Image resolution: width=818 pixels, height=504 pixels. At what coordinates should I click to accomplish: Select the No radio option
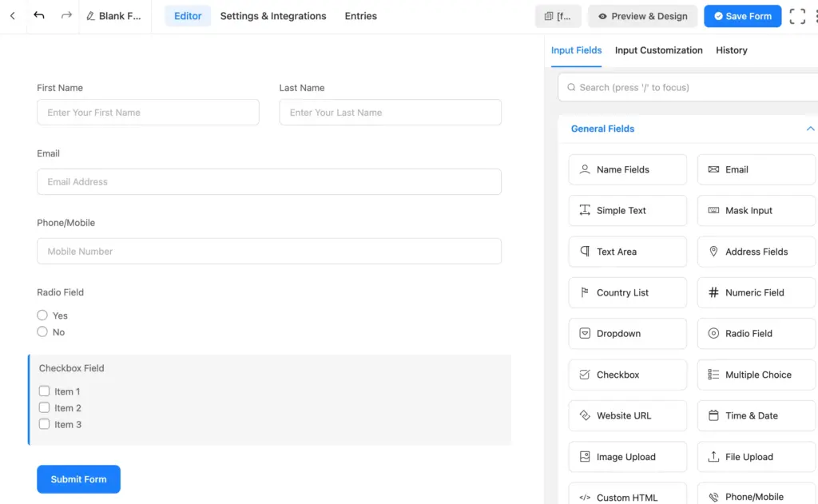point(42,331)
